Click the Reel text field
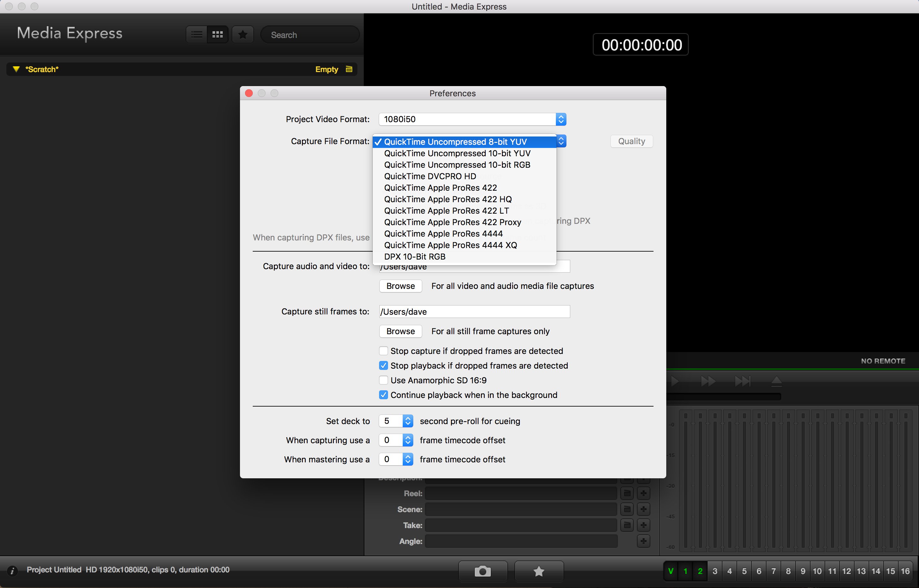The image size is (919, 588). click(x=521, y=493)
